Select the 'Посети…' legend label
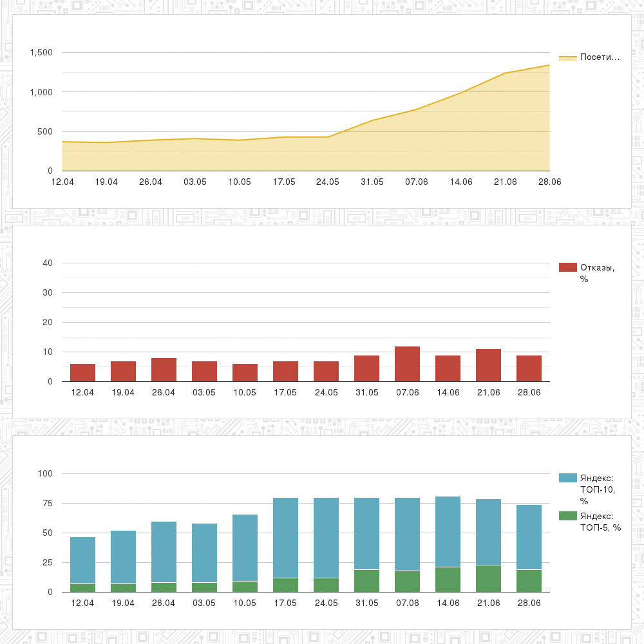Viewport: 644px width, 644px height. [600, 57]
